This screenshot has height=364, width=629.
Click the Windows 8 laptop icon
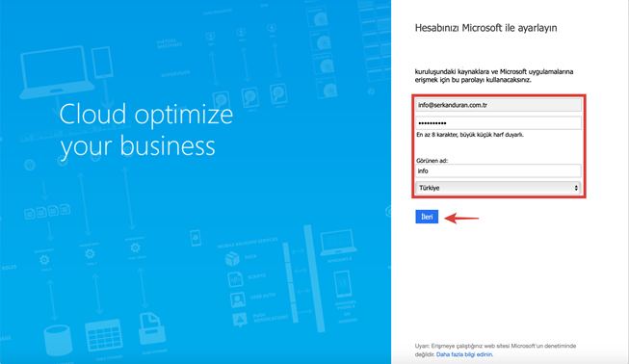pyautogui.click(x=338, y=242)
